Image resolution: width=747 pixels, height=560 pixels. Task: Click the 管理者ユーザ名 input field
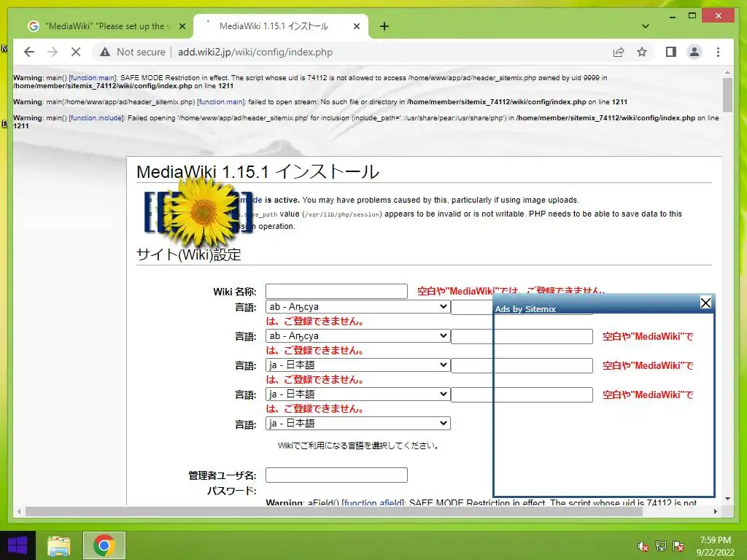pyautogui.click(x=336, y=475)
